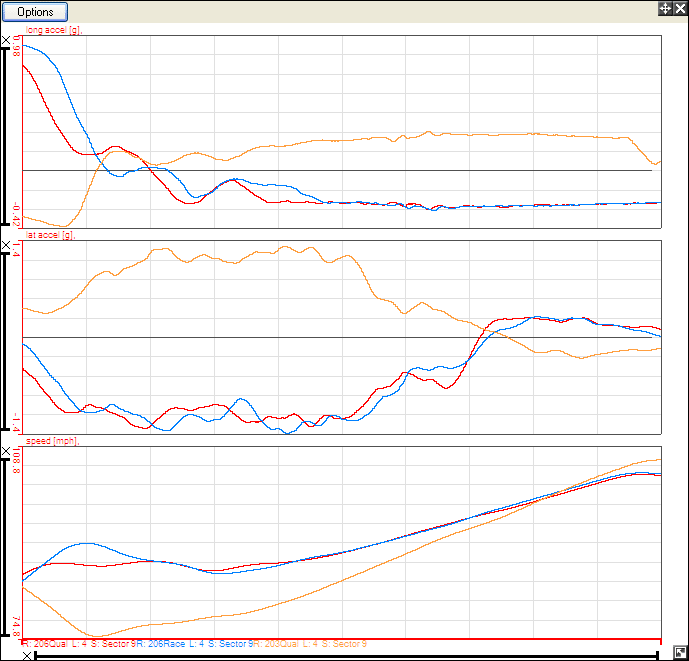Open the Options menu
The image size is (689, 661).
36,12
